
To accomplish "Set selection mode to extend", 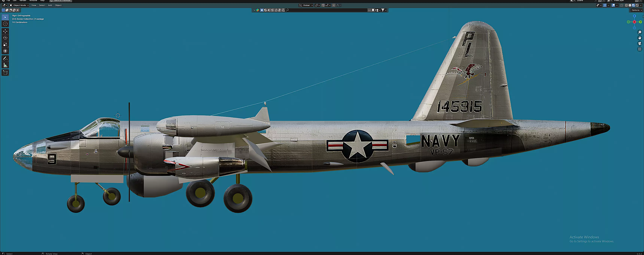I will [x=7, y=10].
